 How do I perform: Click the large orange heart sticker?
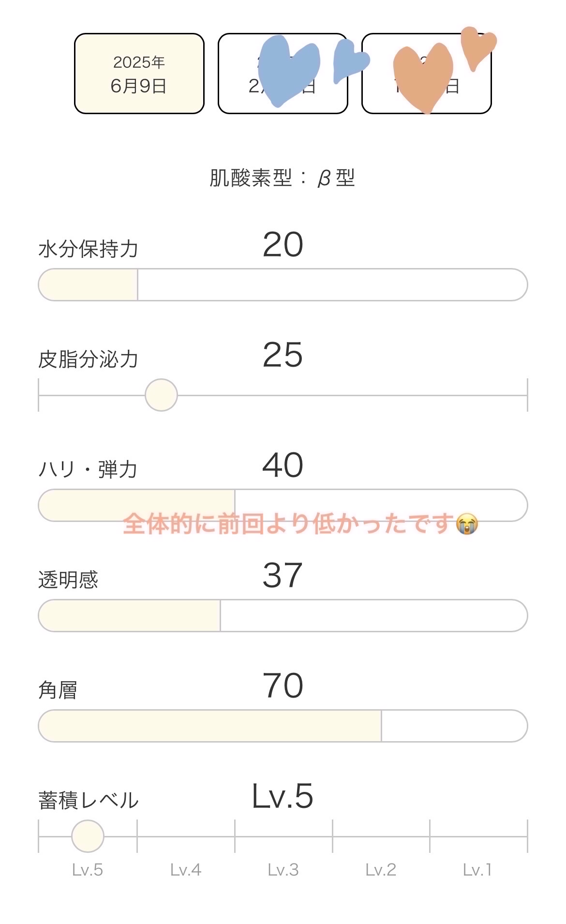pos(423,77)
